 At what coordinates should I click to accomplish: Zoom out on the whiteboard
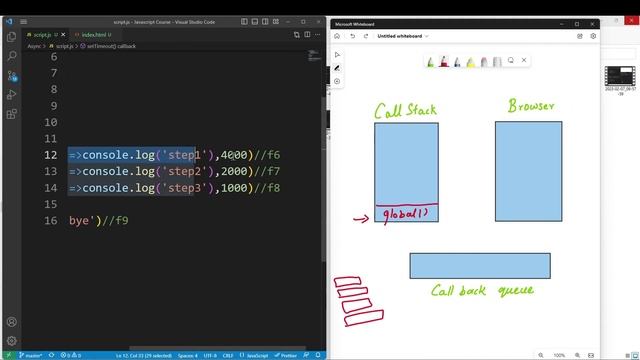coord(541,356)
